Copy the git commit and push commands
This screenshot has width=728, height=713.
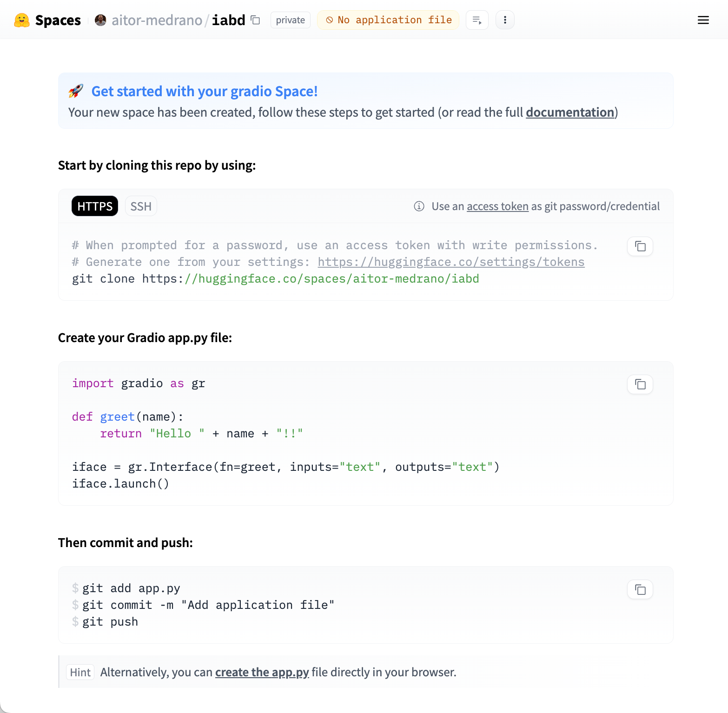pos(640,589)
